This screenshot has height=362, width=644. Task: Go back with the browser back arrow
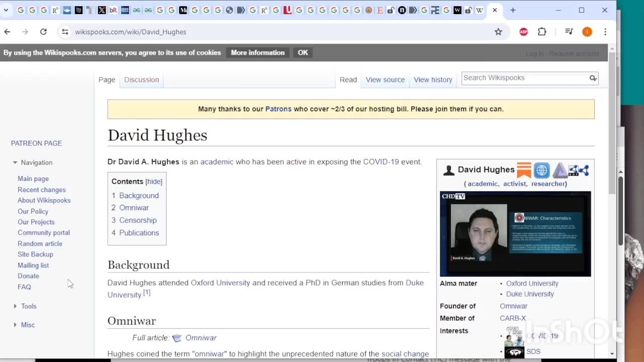click(7, 32)
